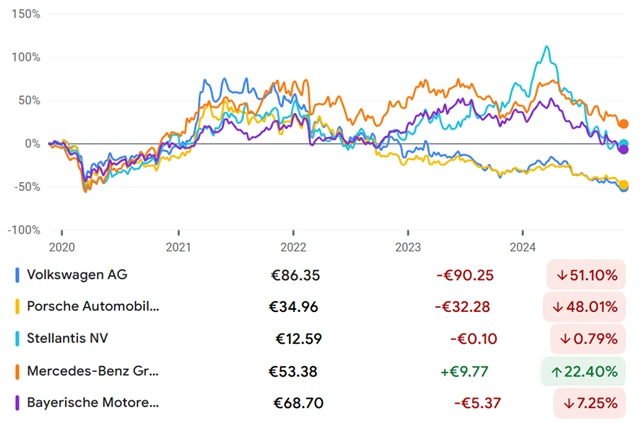
Task: Open the Volkswagen AG stock name
Action: point(77,274)
